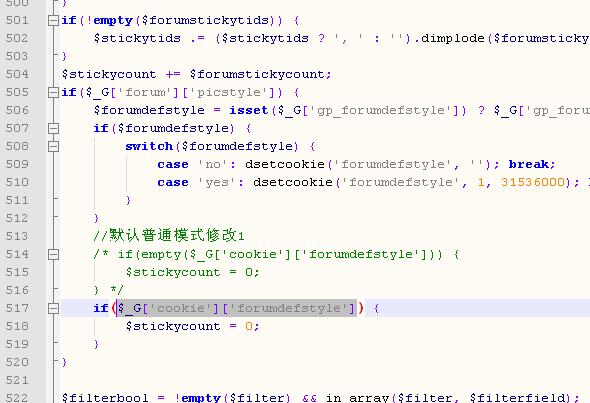
Task: Click line number 501 in the margin
Action: coord(17,20)
